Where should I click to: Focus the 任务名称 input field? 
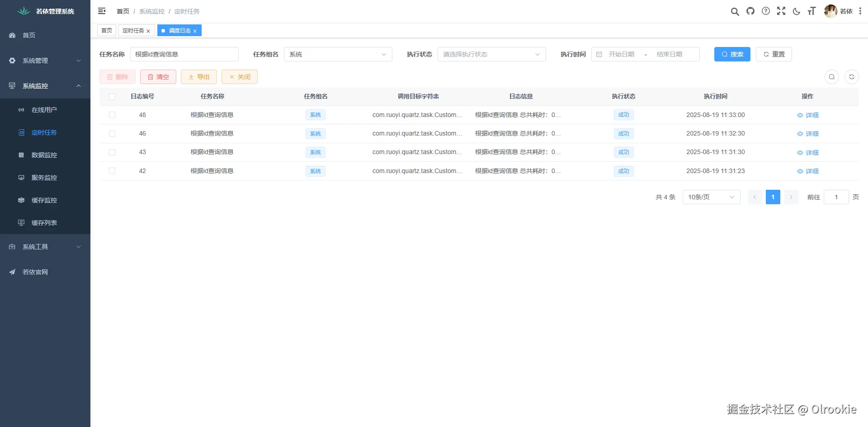184,54
